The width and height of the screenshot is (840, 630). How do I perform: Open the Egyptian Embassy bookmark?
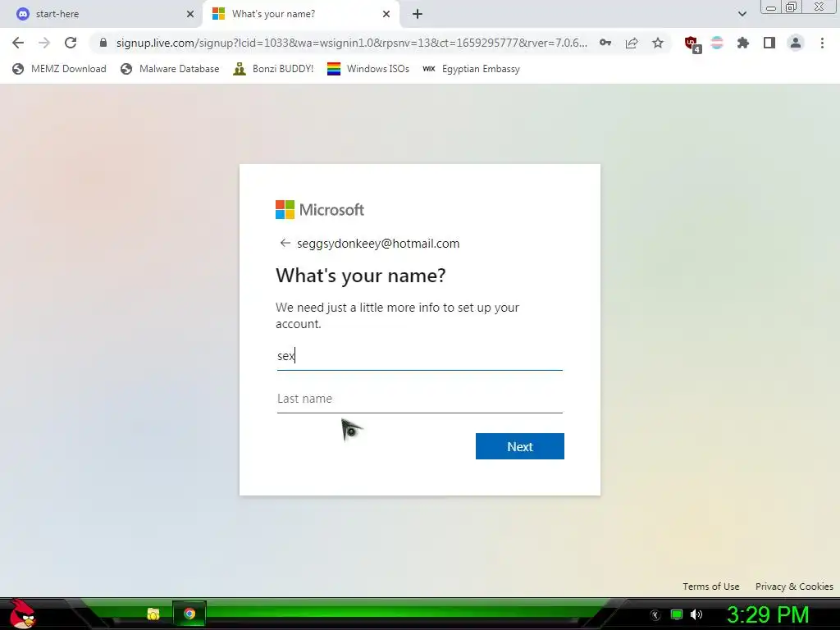pyautogui.click(x=471, y=69)
